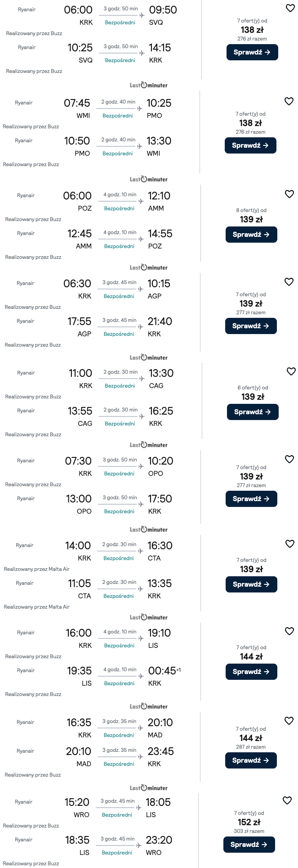Click Sprawdź for the KRK–AGP flight
This screenshot has width=298, height=868.
tap(251, 326)
